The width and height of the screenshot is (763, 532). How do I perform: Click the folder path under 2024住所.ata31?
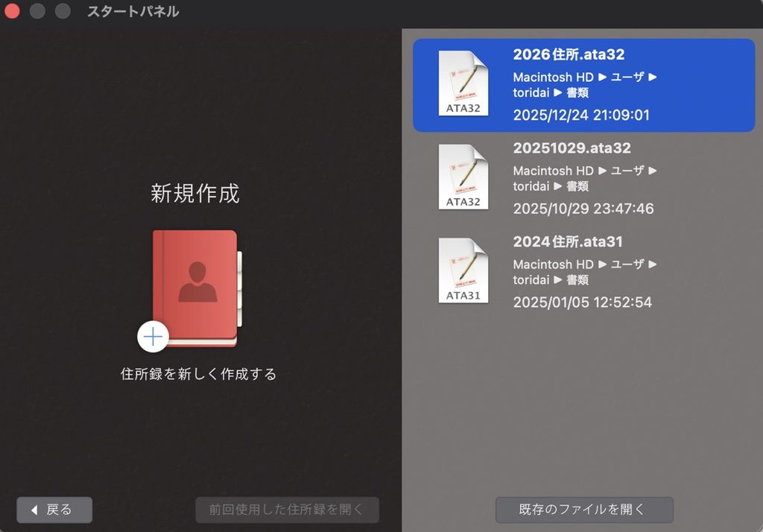point(585,272)
